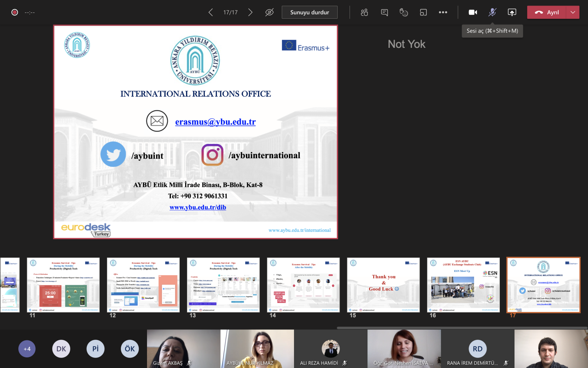Open the participants panel icon
This screenshot has height=368, width=588.
coord(364,13)
